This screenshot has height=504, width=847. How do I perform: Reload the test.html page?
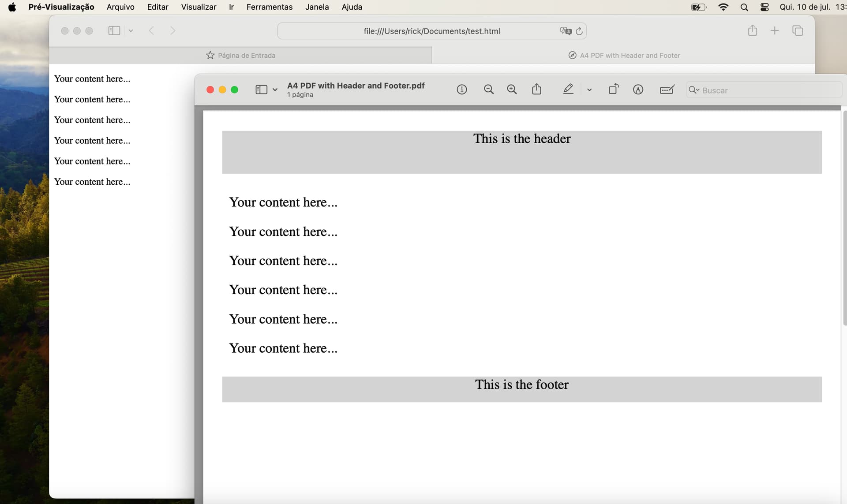pos(579,31)
